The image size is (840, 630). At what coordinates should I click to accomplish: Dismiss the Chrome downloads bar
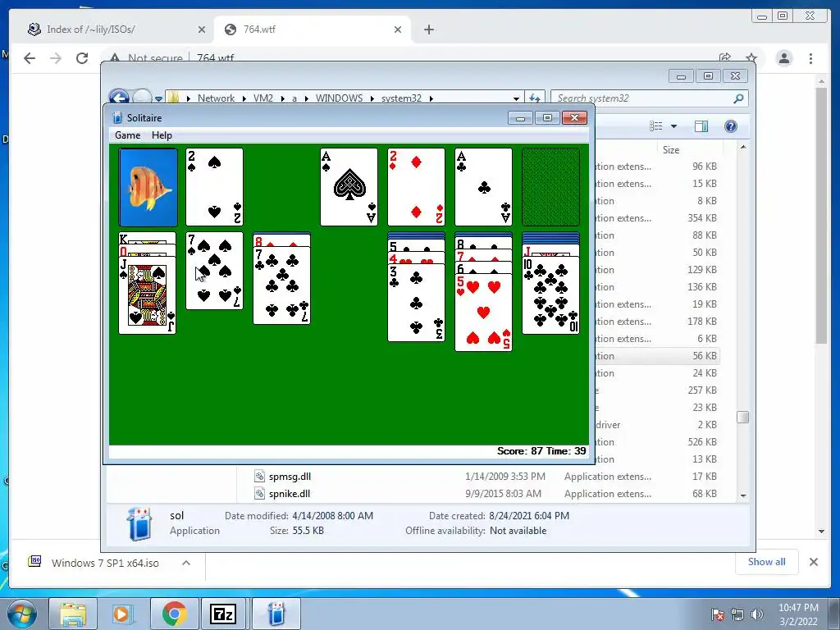point(814,562)
